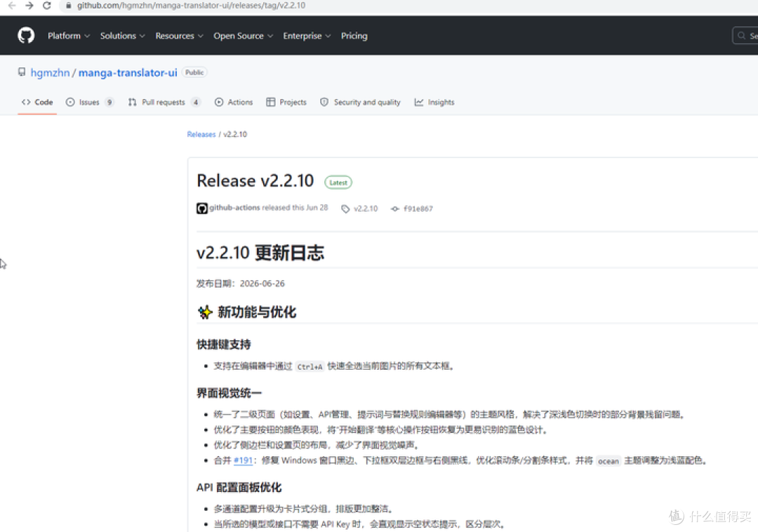The width and height of the screenshot is (758, 532).
Task: Click the Actions play icon
Action: tap(219, 102)
